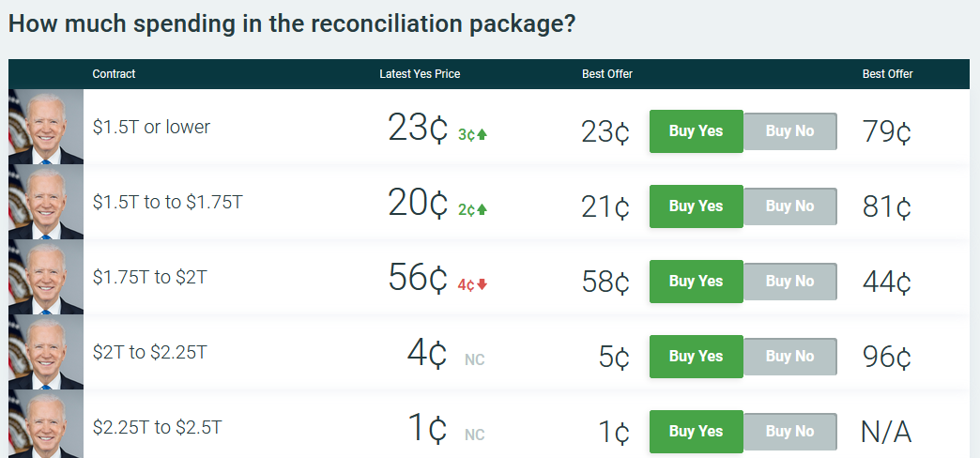Open the $1.5T or lower contract link
Screen dimensions: 980x458
point(151,127)
